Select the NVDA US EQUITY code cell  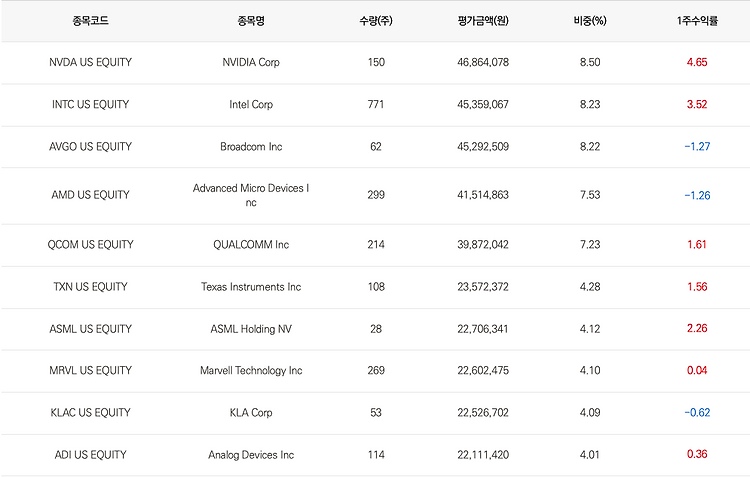click(x=90, y=62)
